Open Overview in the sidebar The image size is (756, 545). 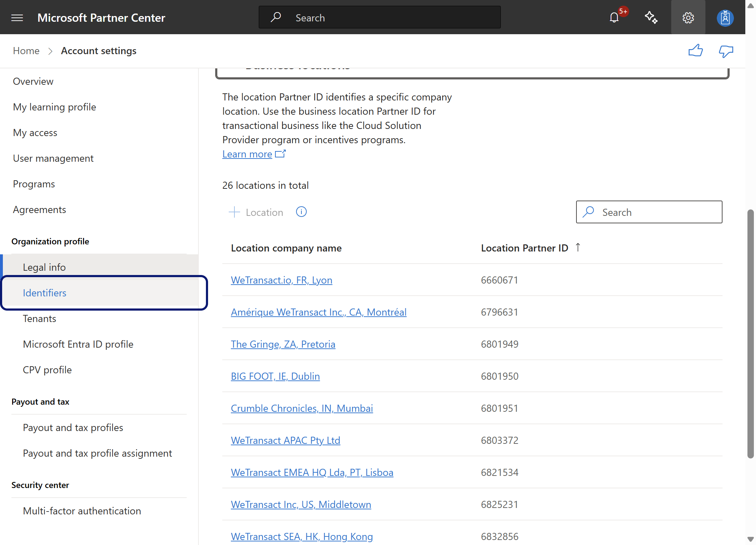[33, 81]
